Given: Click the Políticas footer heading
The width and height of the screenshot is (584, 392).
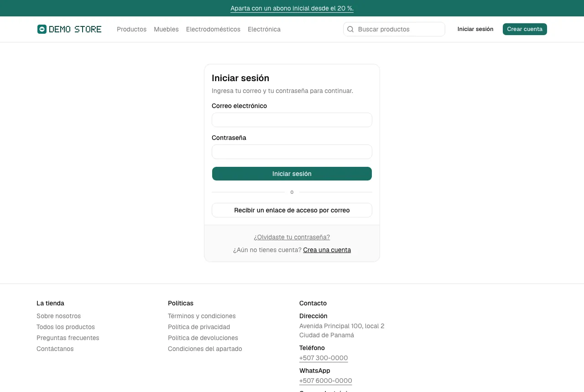Looking at the screenshot, I should 181,303.
